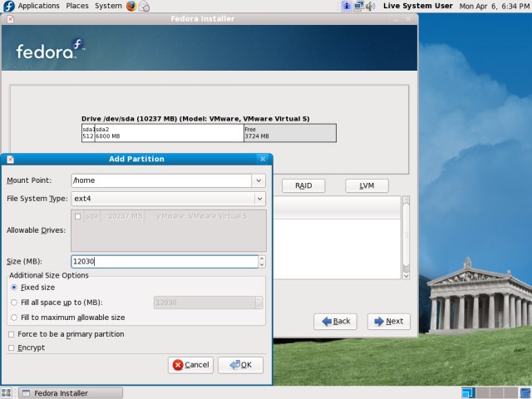Click the volume speaker icon in panel

pyautogui.click(x=372, y=6)
